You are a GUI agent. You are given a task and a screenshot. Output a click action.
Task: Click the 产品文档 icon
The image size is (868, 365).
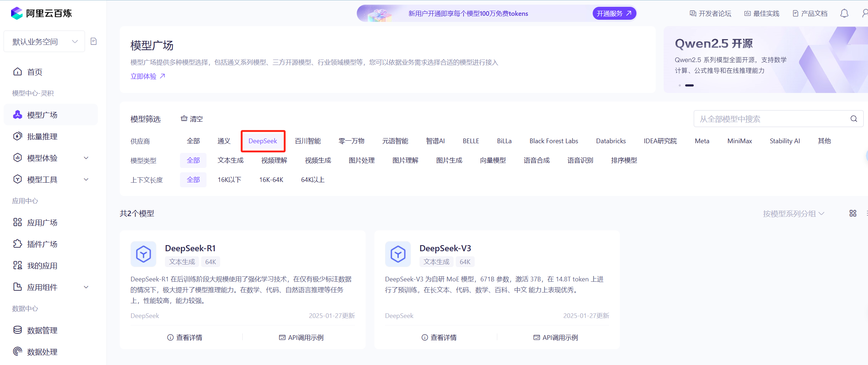click(x=796, y=13)
